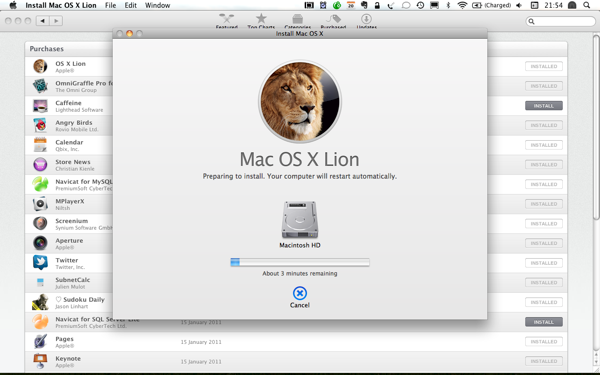600x375 pixels.
Task: Go back in App Store
Action: coord(42,21)
